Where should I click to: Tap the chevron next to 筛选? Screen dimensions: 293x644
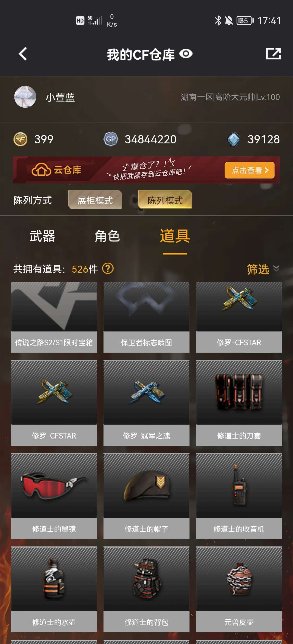(x=276, y=268)
